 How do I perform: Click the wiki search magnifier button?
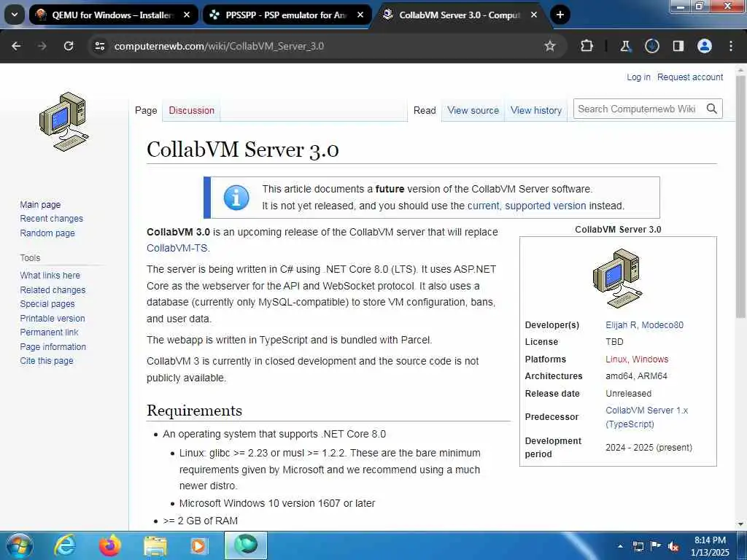(x=712, y=109)
